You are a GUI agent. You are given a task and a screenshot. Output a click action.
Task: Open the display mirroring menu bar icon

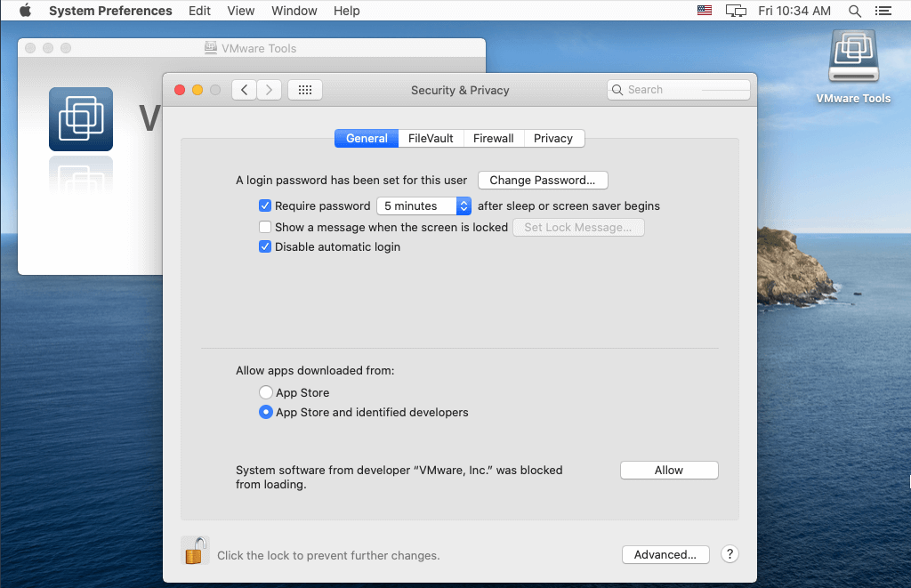(736, 11)
